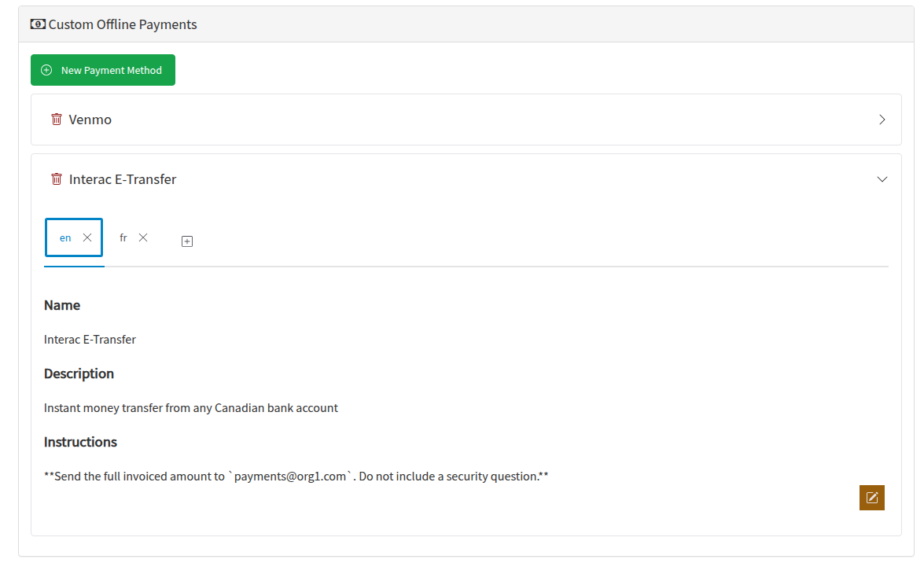Screen dimensions: 924x563
Task: Open the edit pencil button
Action: pos(872,498)
